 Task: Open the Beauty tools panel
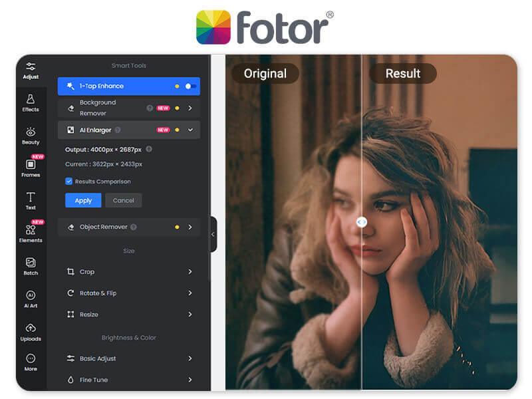pyautogui.click(x=31, y=135)
